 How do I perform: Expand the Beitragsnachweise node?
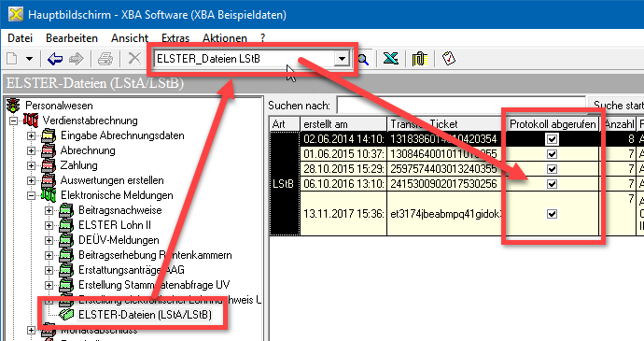49,210
